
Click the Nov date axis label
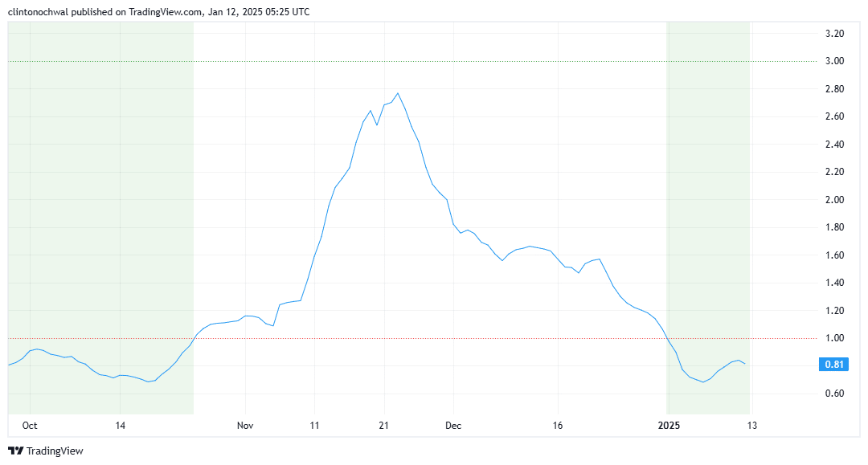(x=246, y=425)
